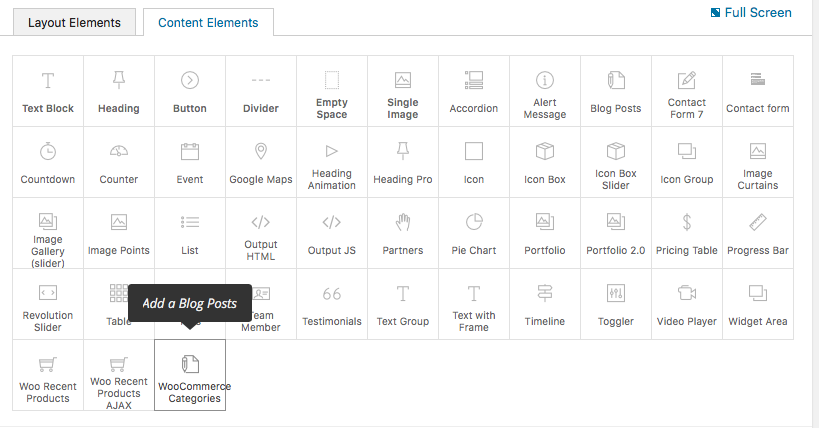This screenshot has width=819, height=428.
Task: Add a Pie Chart element
Action: 474,234
